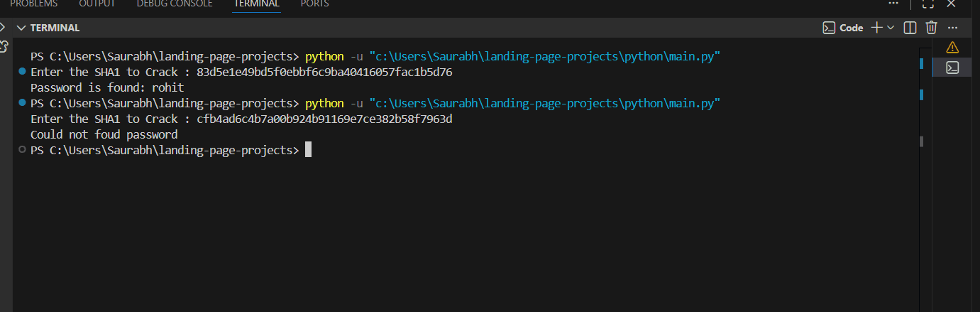
Task: Click 'Code' terminal name label
Action: [x=852, y=28]
